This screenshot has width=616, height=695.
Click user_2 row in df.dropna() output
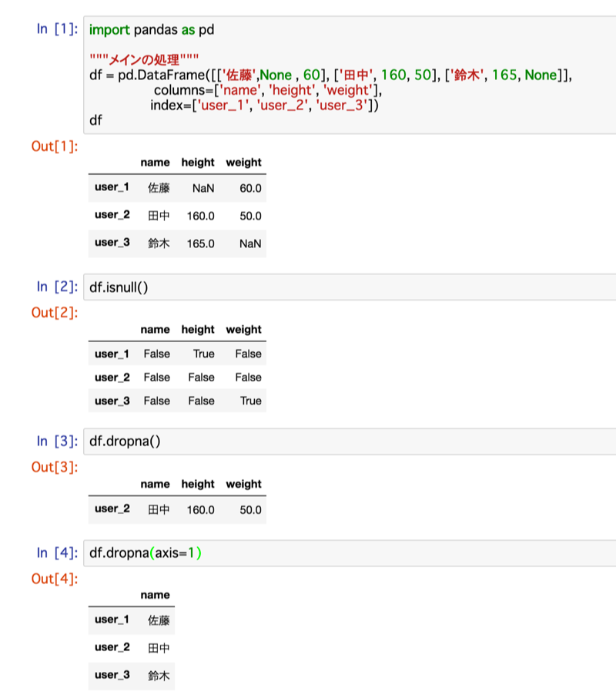click(112, 509)
